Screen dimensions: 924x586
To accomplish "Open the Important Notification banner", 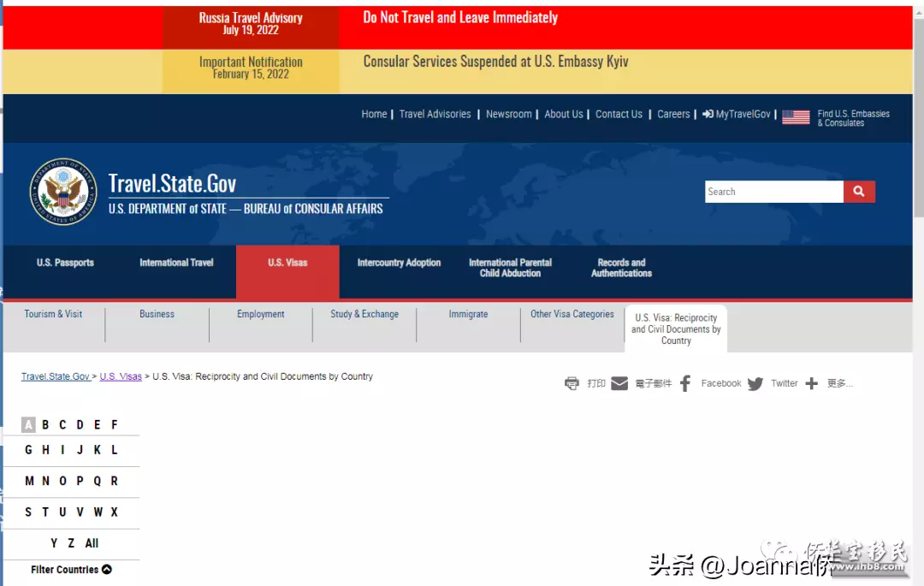I will coord(251,71).
